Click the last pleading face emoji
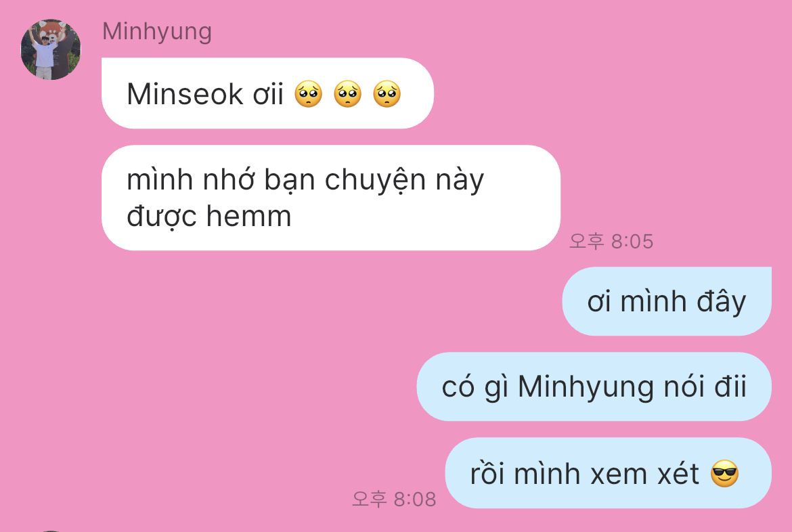The width and height of the screenshot is (792, 532). tap(387, 94)
